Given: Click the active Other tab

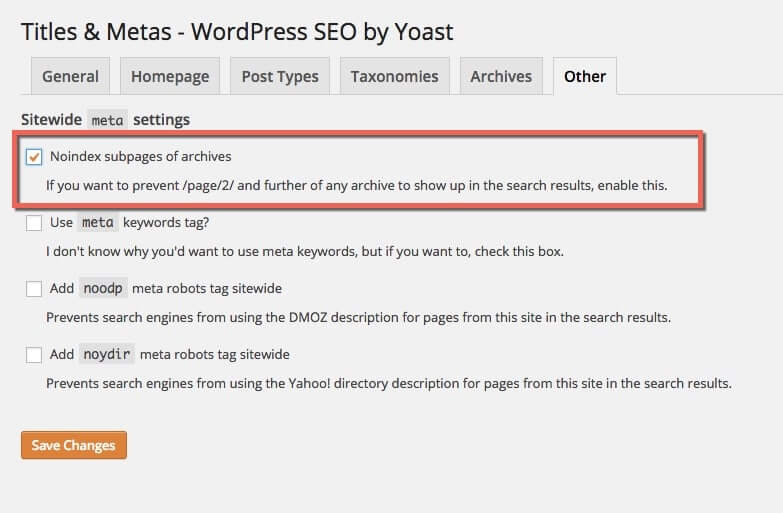Looking at the screenshot, I should [584, 76].
